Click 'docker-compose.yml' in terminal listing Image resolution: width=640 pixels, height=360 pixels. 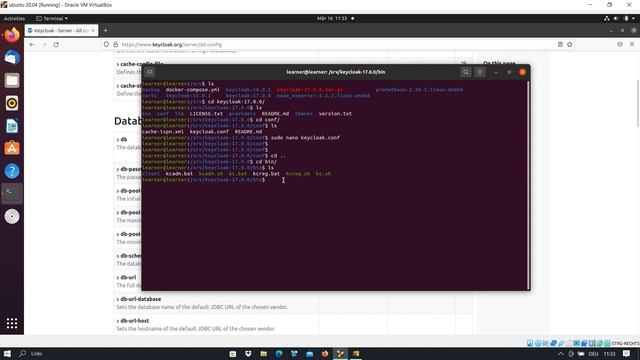(x=193, y=90)
